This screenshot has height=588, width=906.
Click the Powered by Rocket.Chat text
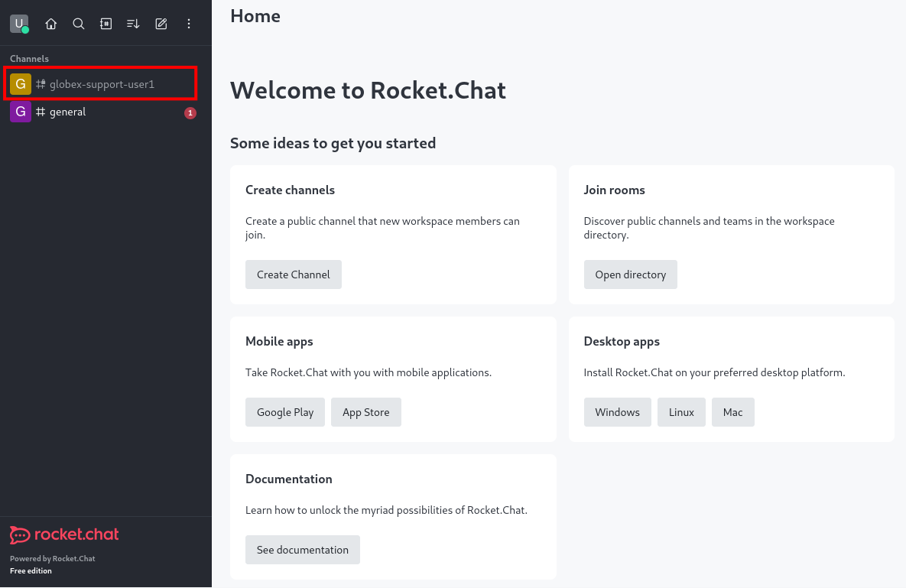pyautogui.click(x=53, y=558)
